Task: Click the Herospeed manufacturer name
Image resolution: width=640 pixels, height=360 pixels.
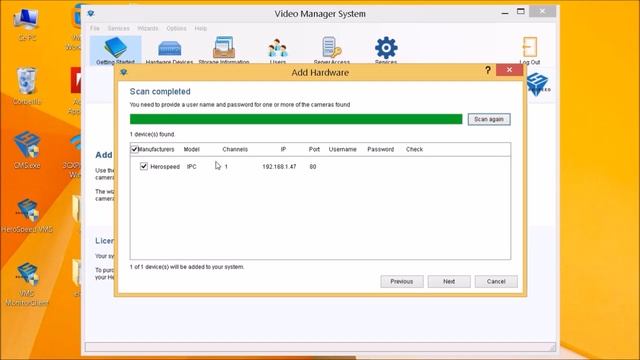Action: click(x=165, y=167)
